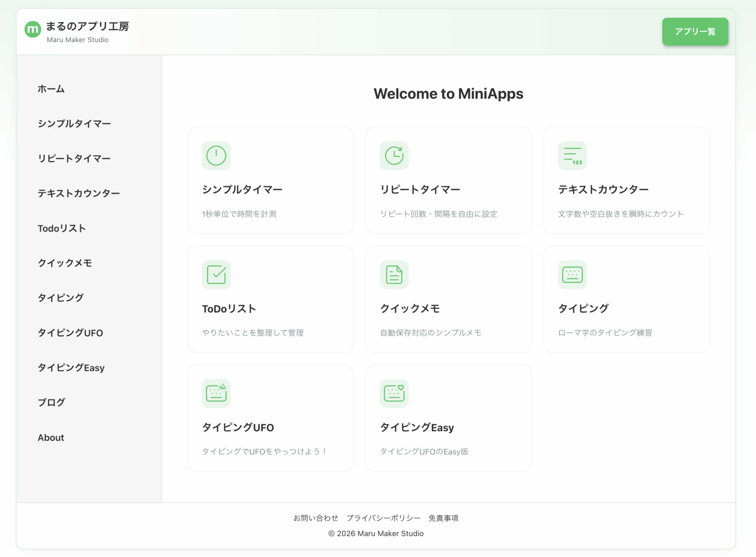Select Todoリスト in the sidebar
This screenshot has width=756, height=557.
62,228
